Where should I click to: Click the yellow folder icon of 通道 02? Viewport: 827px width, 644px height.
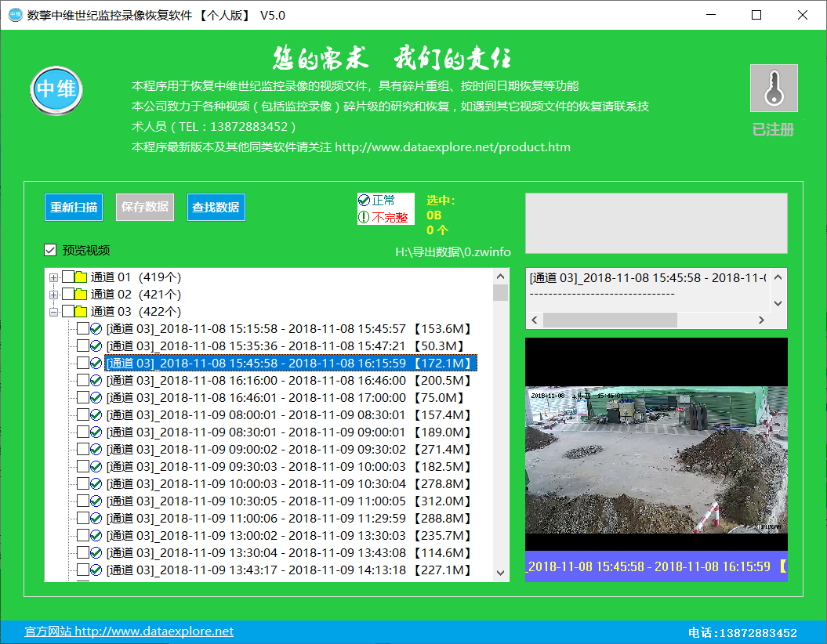click(81, 294)
